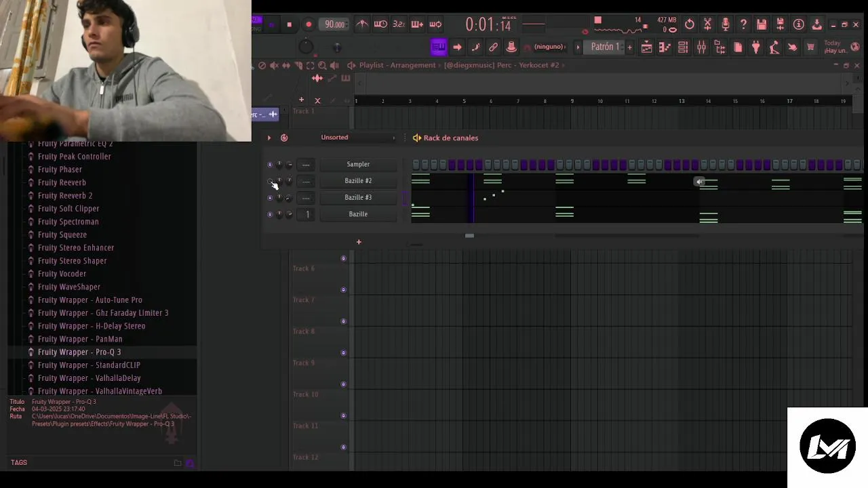
Task: Open the Sampler channel button
Action: click(x=358, y=164)
